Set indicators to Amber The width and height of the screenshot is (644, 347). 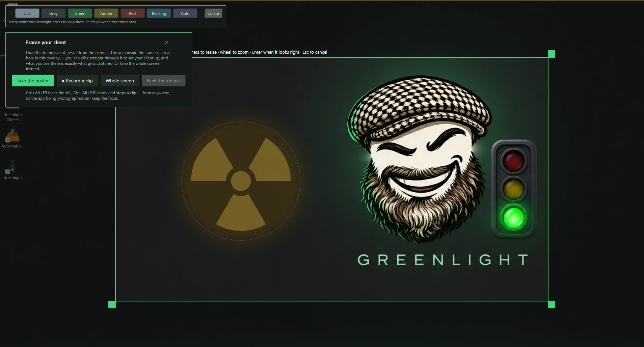coord(106,13)
